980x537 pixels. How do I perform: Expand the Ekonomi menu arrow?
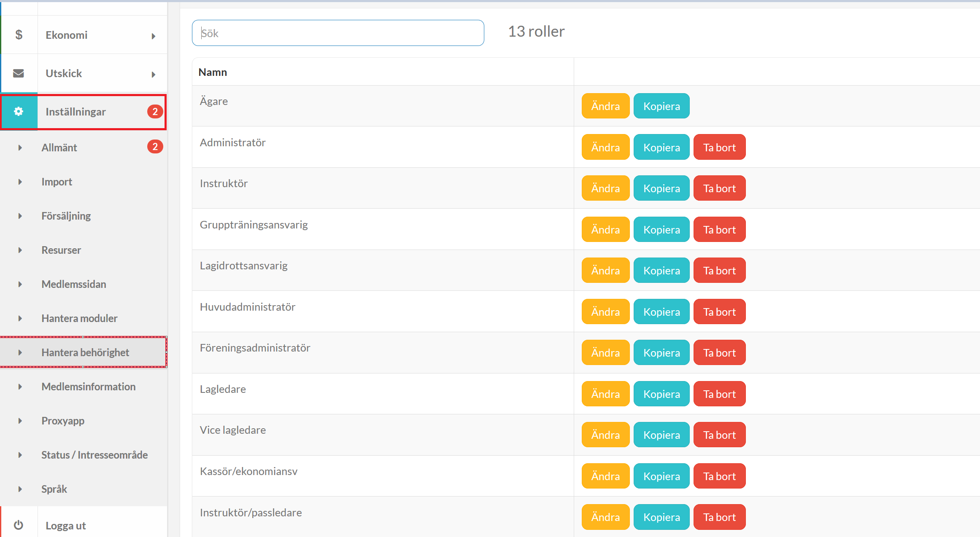click(154, 36)
